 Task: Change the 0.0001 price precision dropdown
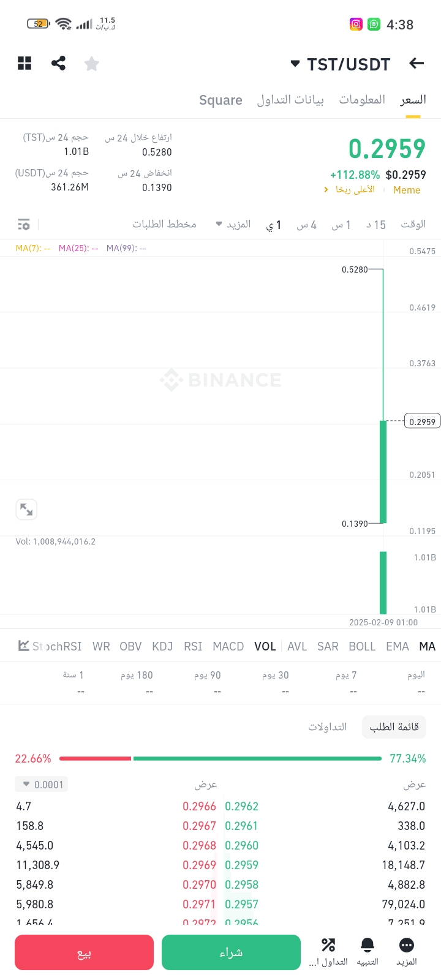coord(42,785)
